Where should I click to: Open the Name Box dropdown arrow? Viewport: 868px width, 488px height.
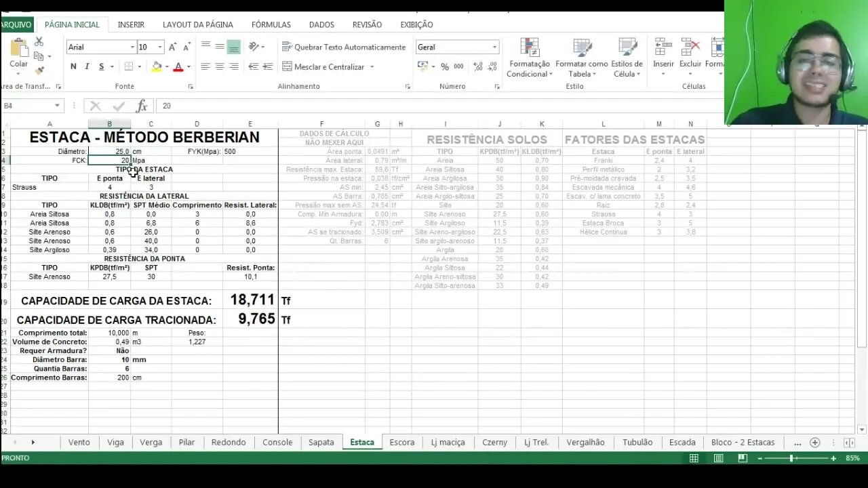pos(57,106)
